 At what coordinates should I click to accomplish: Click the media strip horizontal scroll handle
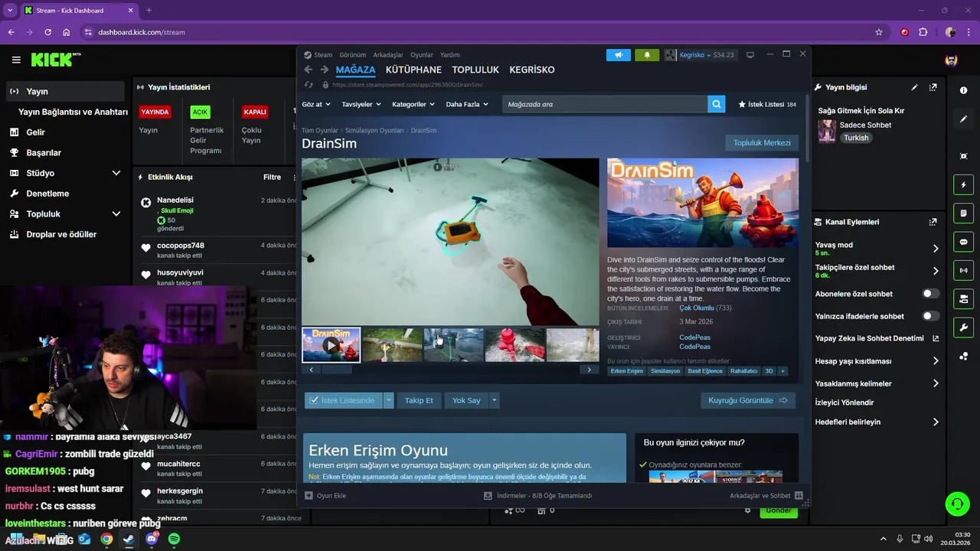click(x=337, y=370)
